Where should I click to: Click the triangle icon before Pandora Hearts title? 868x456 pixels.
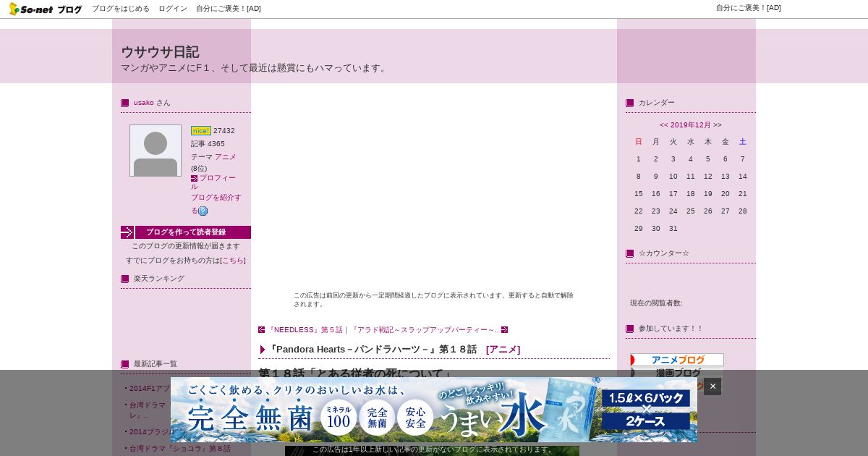(x=263, y=350)
